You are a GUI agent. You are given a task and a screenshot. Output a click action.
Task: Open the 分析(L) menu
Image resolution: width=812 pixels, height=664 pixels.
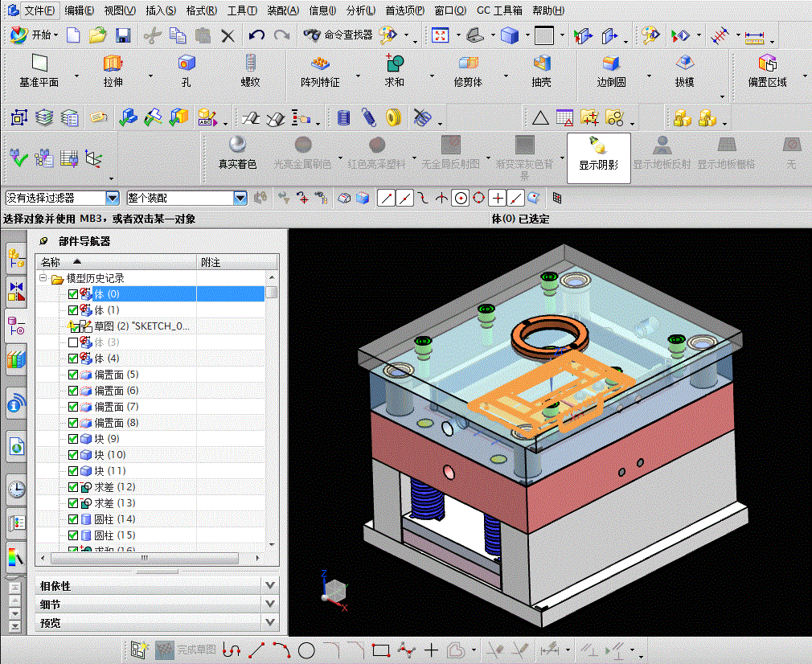tap(360, 10)
